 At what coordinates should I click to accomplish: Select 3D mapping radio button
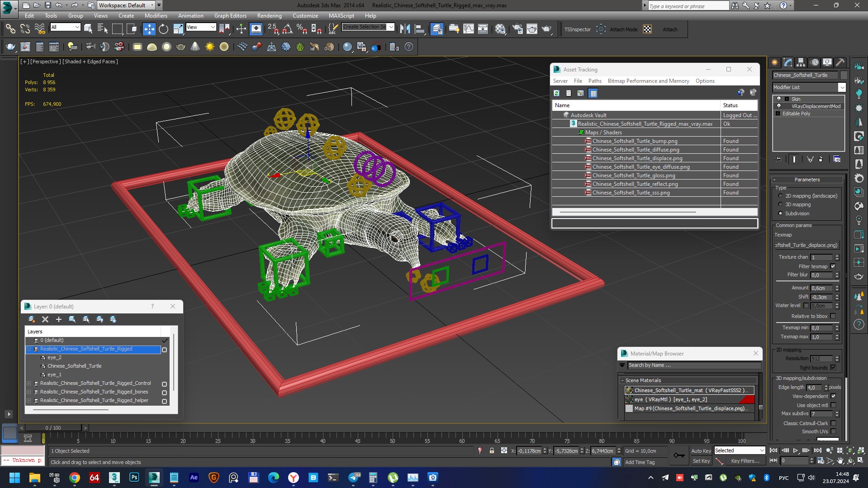pos(780,204)
